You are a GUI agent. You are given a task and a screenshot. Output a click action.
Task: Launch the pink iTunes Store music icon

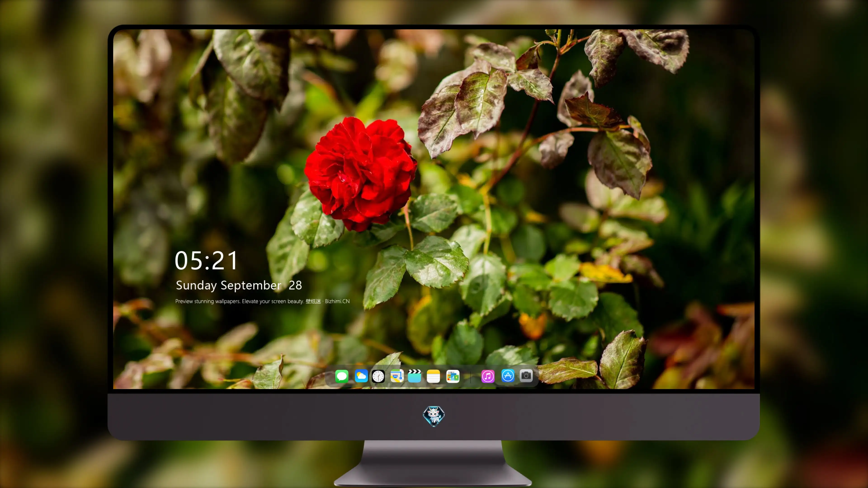[488, 376]
